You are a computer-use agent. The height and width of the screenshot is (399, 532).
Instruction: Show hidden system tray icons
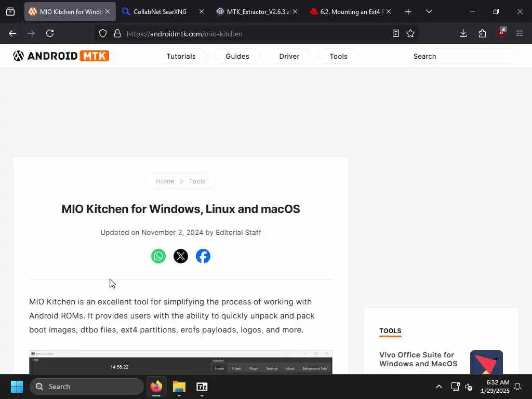[x=438, y=387]
